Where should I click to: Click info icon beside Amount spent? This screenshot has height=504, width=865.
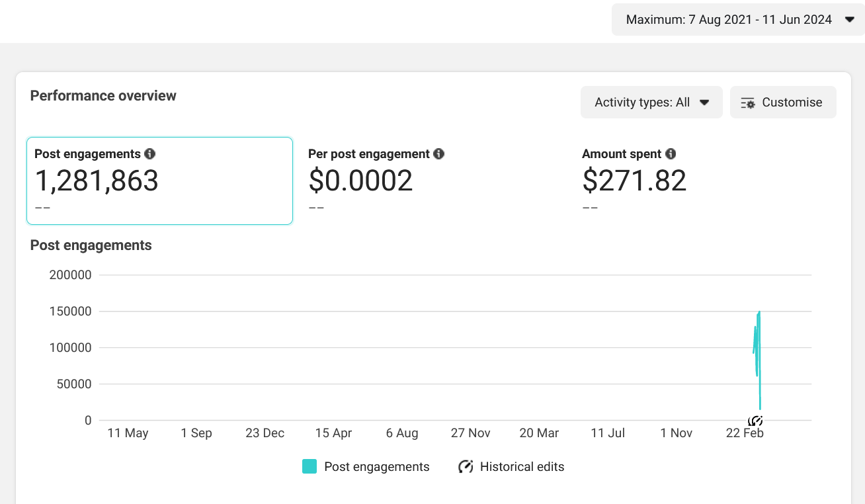pos(671,154)
